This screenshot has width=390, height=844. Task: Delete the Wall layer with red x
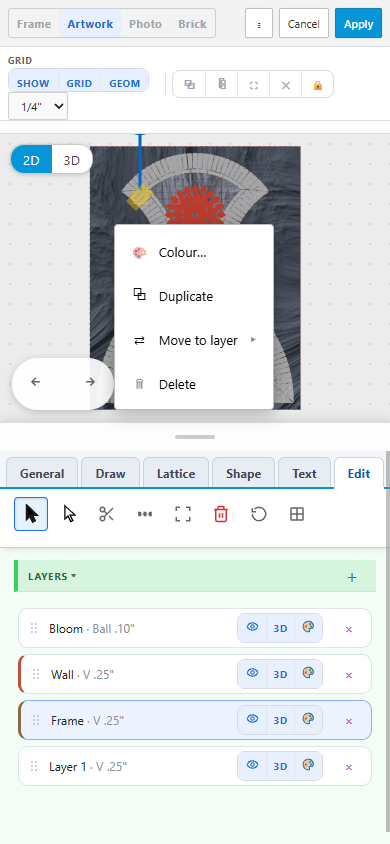pos(349,675)
